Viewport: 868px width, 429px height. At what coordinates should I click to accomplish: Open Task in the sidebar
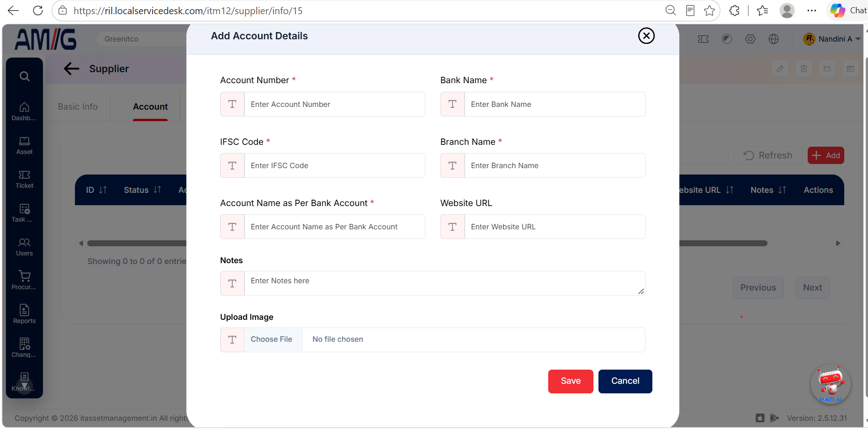coord(24,213)
